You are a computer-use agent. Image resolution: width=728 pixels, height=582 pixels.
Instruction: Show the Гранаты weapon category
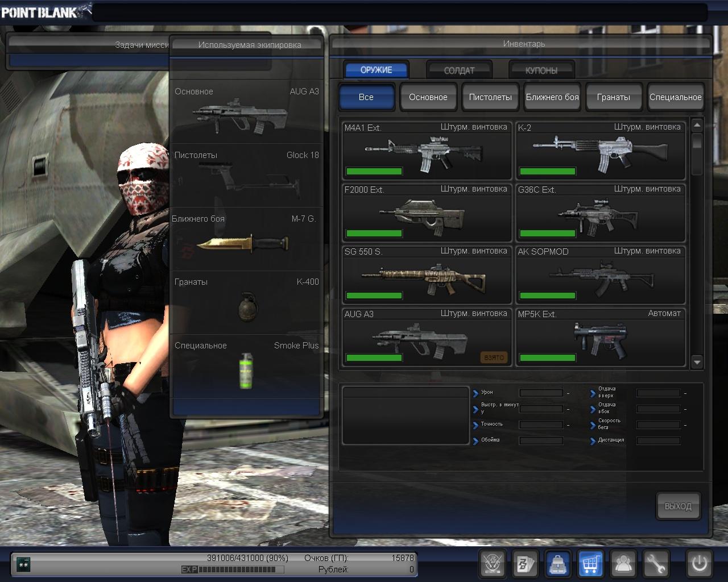click(613, 97)
